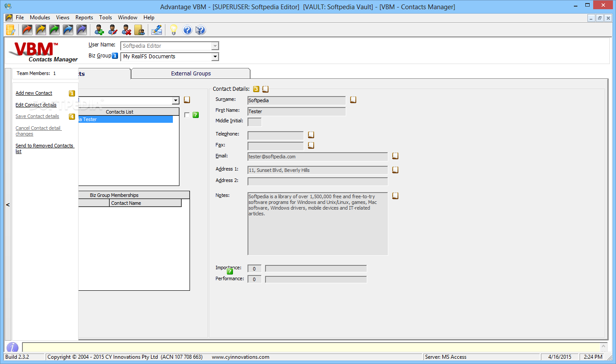Click the card-and-pen icon in toolbar
Image resolution: width=616 pixels, height=364 pixels.
point(157,30)
